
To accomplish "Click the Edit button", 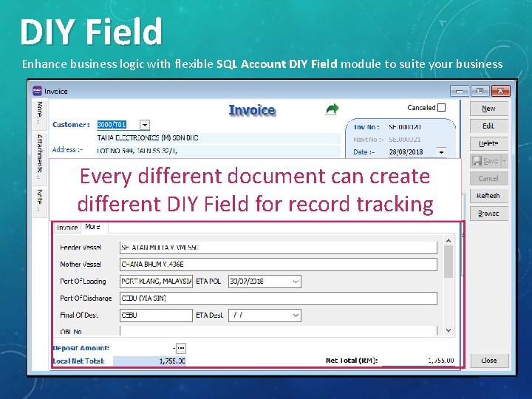I will 488,126.
